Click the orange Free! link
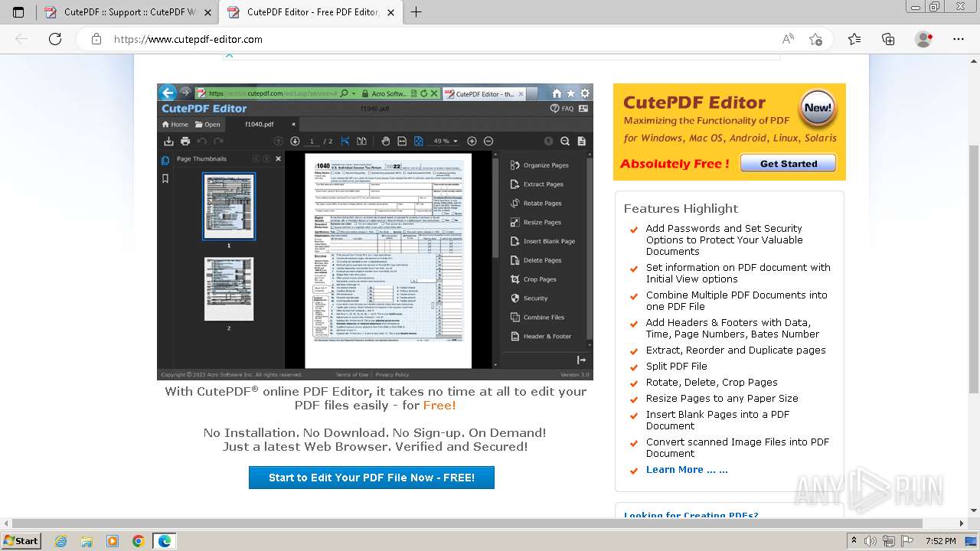The height and width of the screenshot is (551, 980). click(439, 406)
